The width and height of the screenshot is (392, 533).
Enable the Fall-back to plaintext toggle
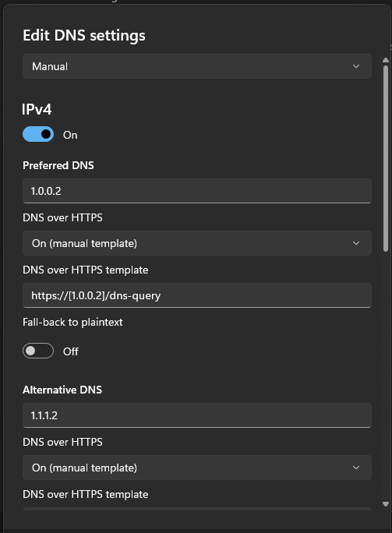pos(38,351)
